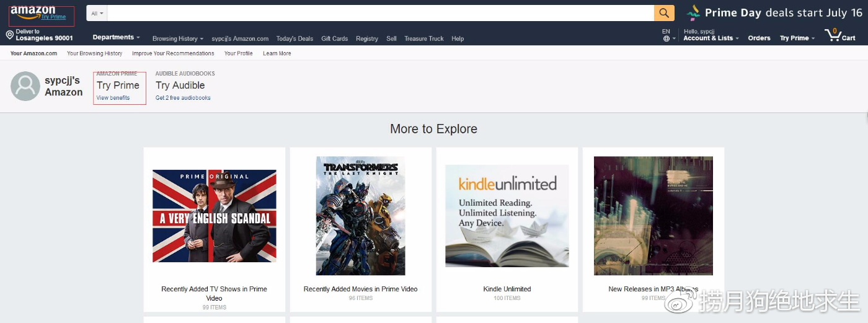This screenshot has width=868, height=323.
Task: Go to Gift Cards
Action: [335, 38]
